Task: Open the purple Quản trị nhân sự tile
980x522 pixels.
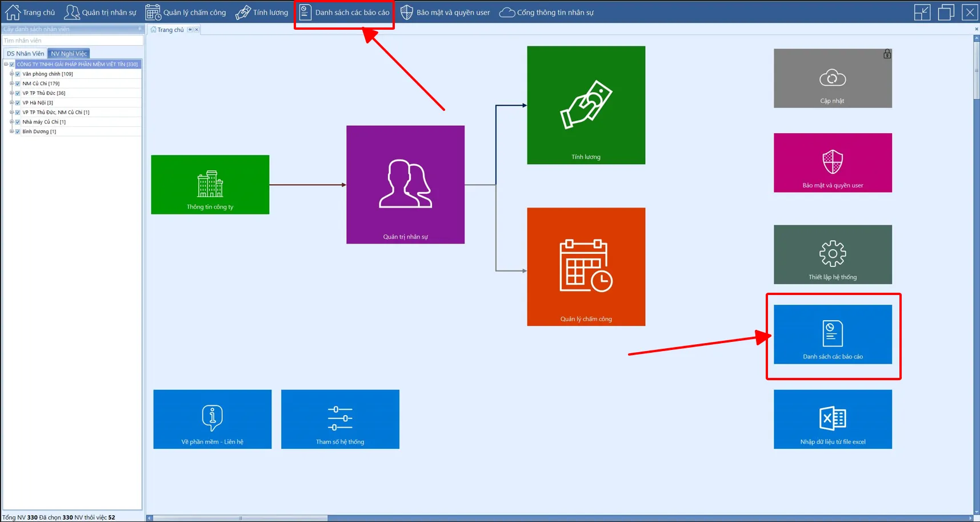Action: [x=406, y=185]
